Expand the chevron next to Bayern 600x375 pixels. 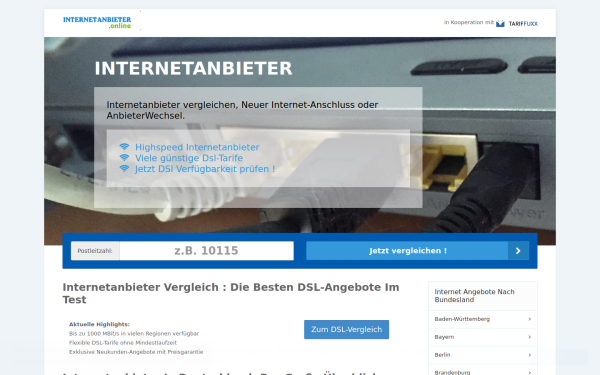click(x=530, y=337)
